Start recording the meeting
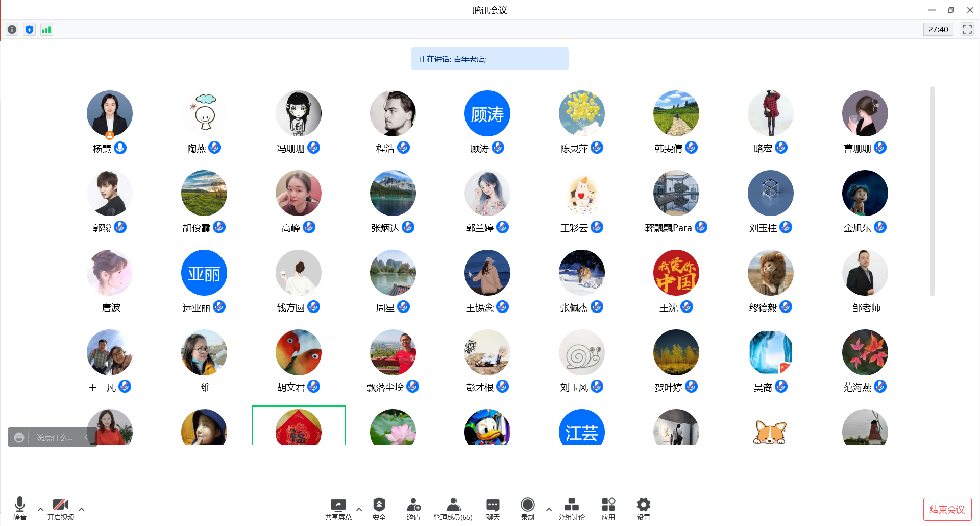Image resolution: width=980 pixels, height=526 pixels. (x=527, y=509)
